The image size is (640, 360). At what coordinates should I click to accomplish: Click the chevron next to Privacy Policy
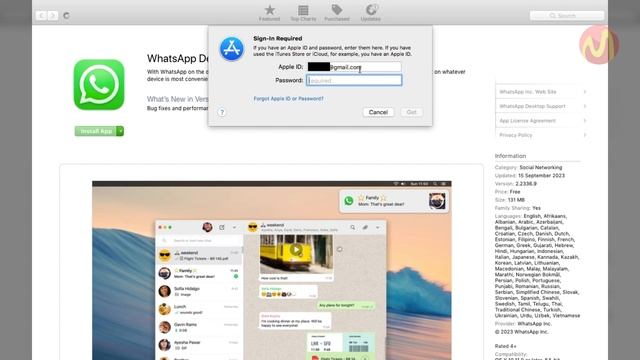[585, 135]
